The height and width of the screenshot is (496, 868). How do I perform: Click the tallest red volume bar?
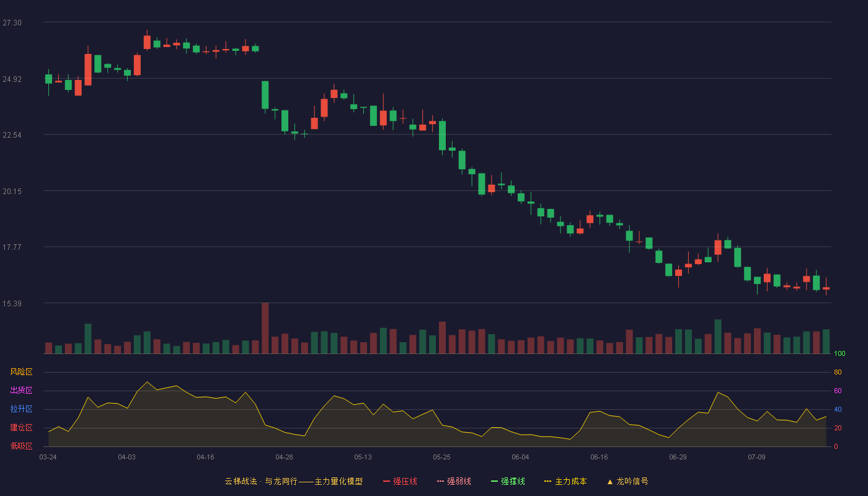pyautogui.click(x=265, y=328)
